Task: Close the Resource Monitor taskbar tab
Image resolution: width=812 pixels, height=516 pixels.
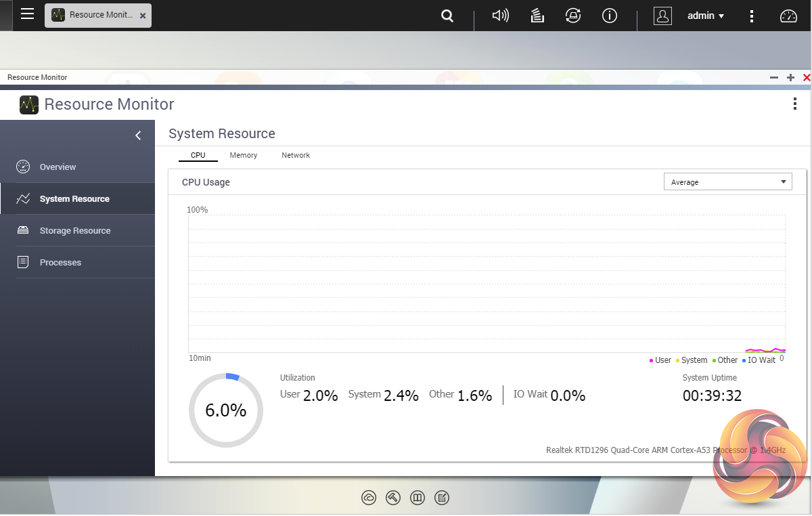Action: pyautogui.click(x=143, y=16)
